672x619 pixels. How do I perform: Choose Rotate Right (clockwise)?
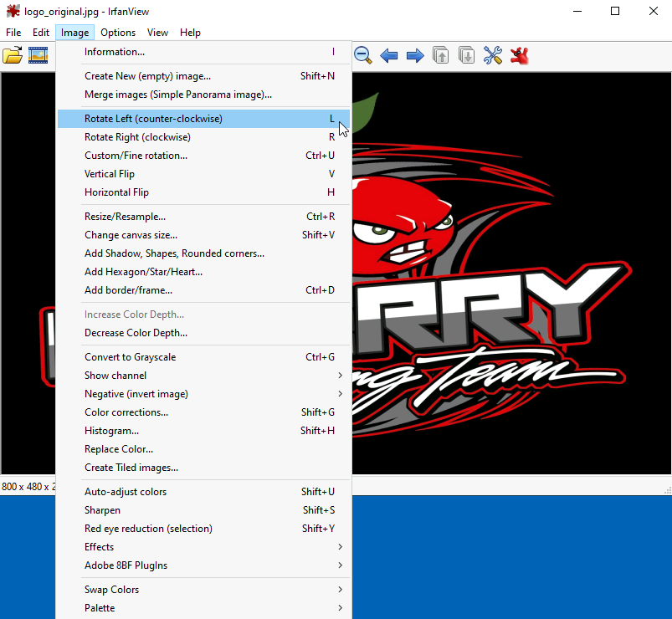(x=203, y=137)
